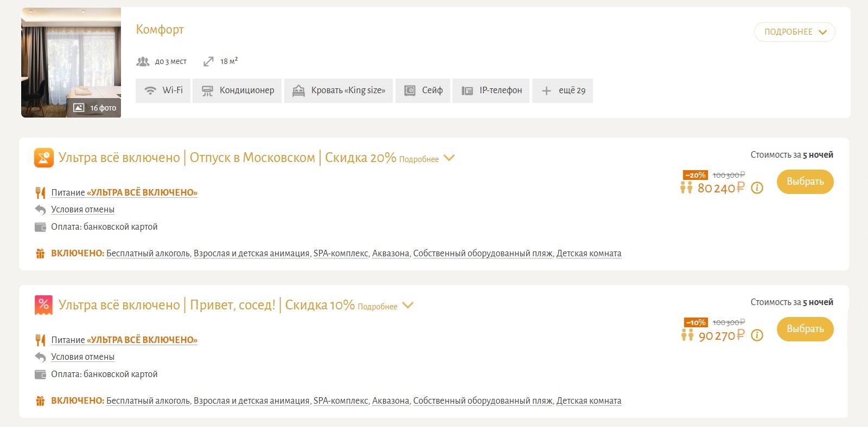Open Аквазона link in 20% tariff

(391, 254)
